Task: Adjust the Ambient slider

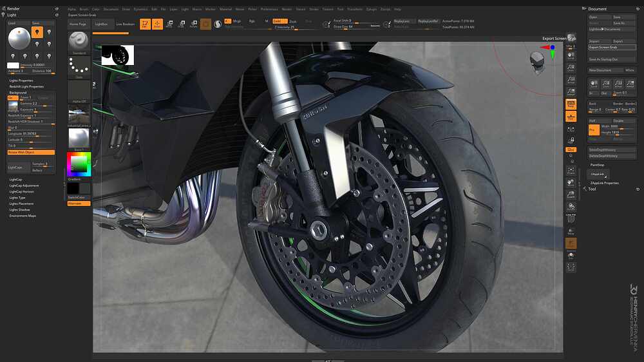Action: pyautogui.click(x=19, y=71)
